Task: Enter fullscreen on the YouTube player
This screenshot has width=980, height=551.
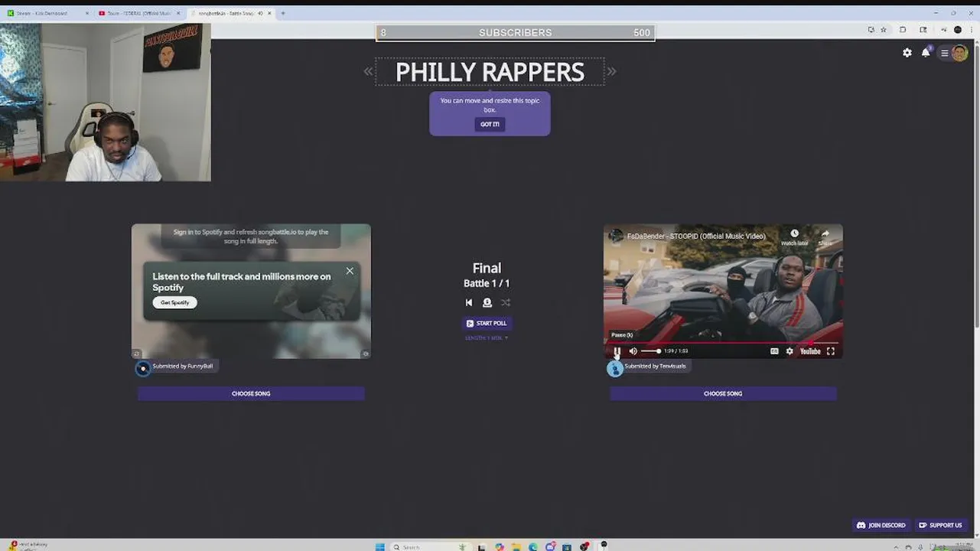Action: (831, 351)
